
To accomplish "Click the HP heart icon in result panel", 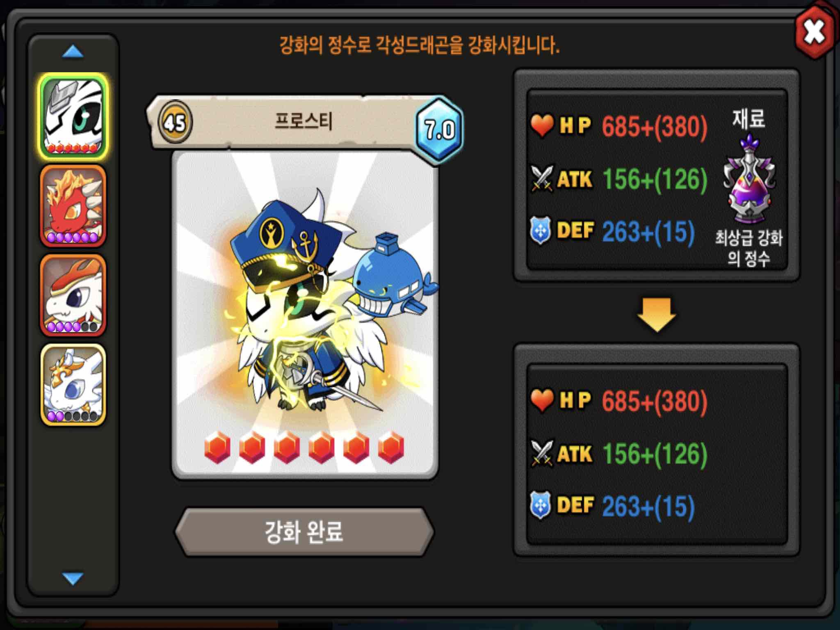I will tap(542, 400).
